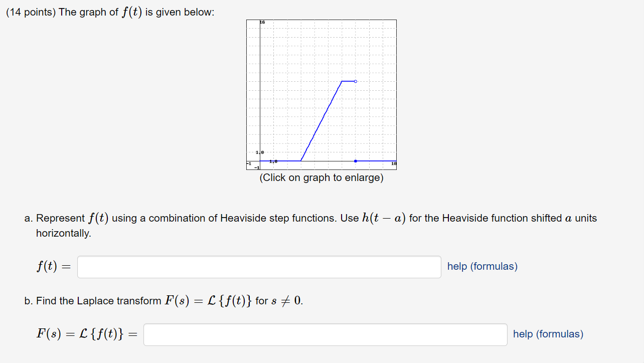Click inside the f(t) answer input box
This screenshot has height=363, width=644.
click(x=258, y=267)
